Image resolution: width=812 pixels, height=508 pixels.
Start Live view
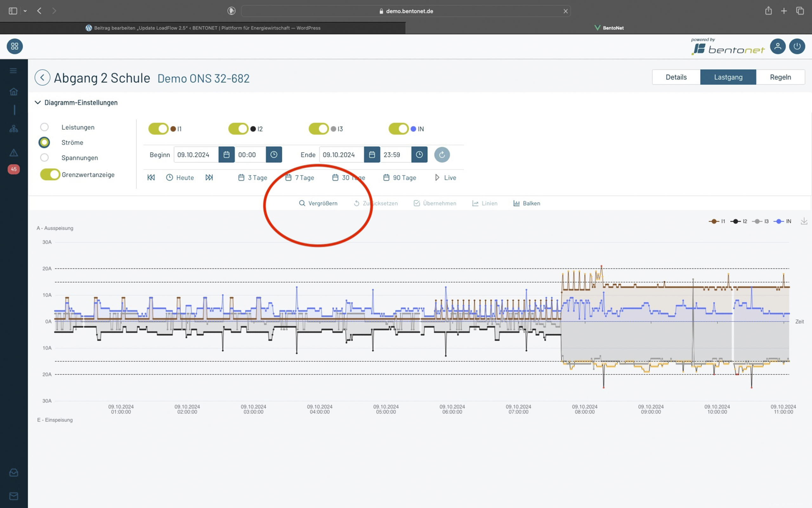(445, 177)
